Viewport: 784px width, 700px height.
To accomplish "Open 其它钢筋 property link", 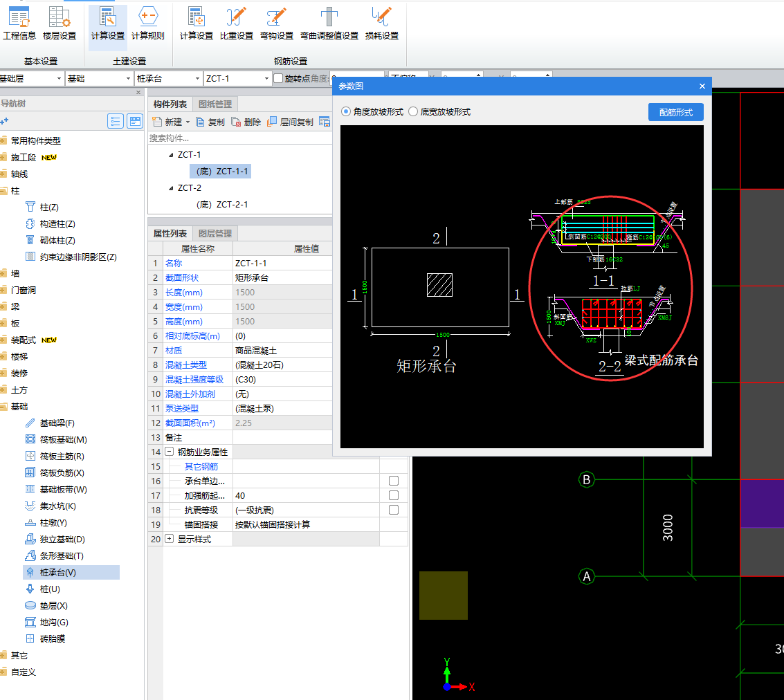I will coord(201,467).
